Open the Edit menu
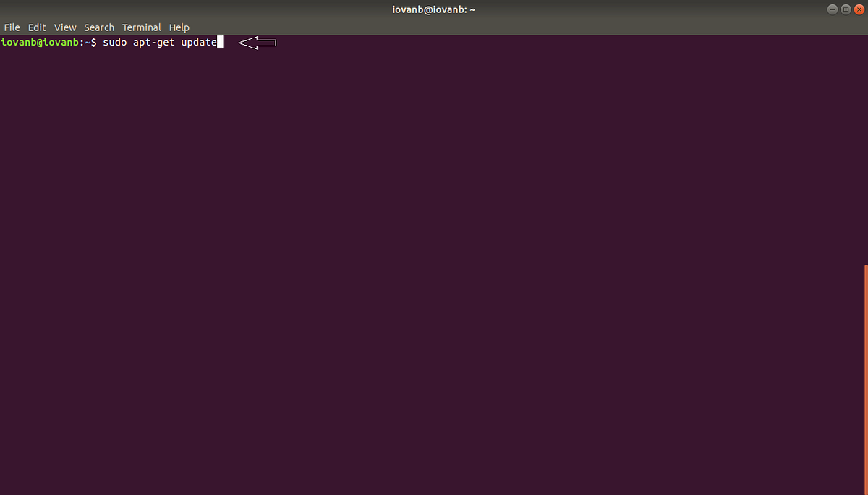 click(x=37, y=27)
